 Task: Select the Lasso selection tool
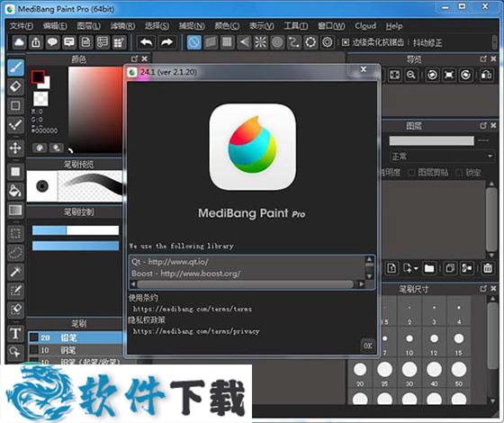15,253
